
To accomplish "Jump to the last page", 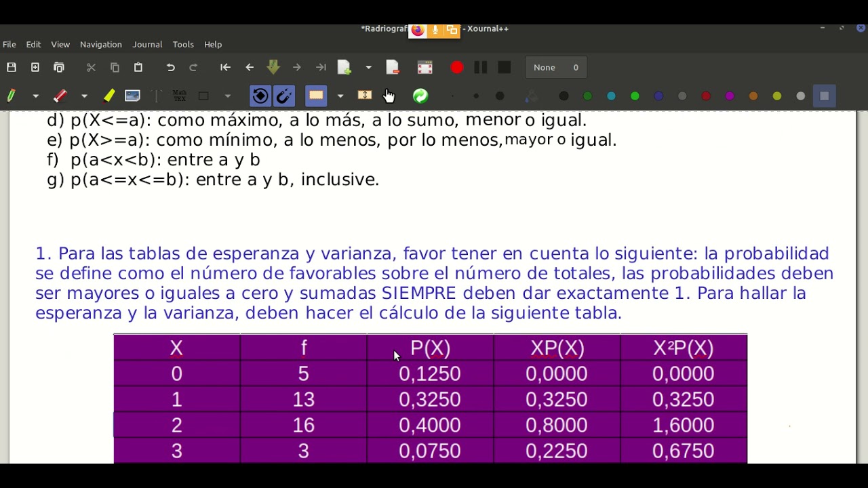I will 321,67.
